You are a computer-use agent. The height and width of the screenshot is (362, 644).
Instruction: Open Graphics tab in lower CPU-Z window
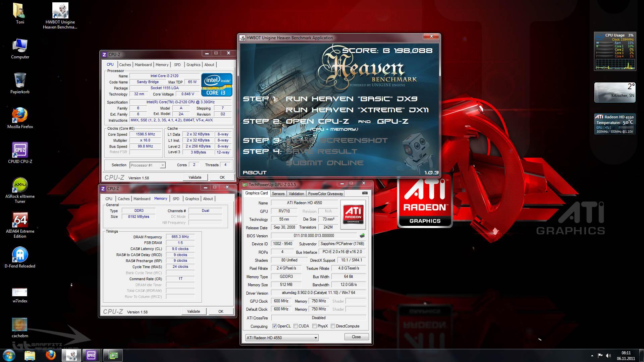pyautogui.click(x=192, y=199)
